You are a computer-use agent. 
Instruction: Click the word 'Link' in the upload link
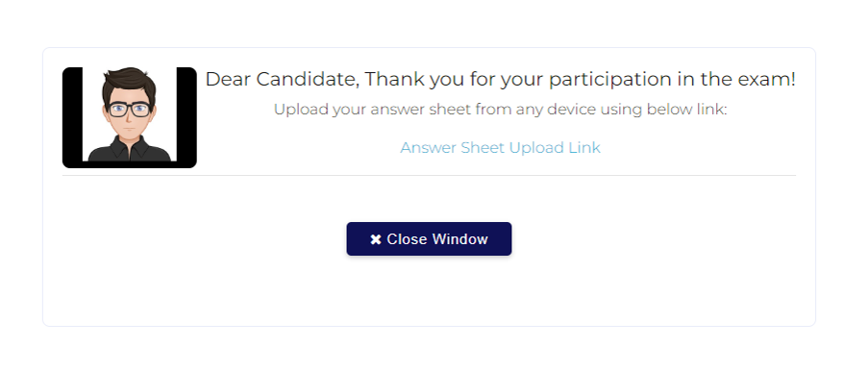click(584, 148)
